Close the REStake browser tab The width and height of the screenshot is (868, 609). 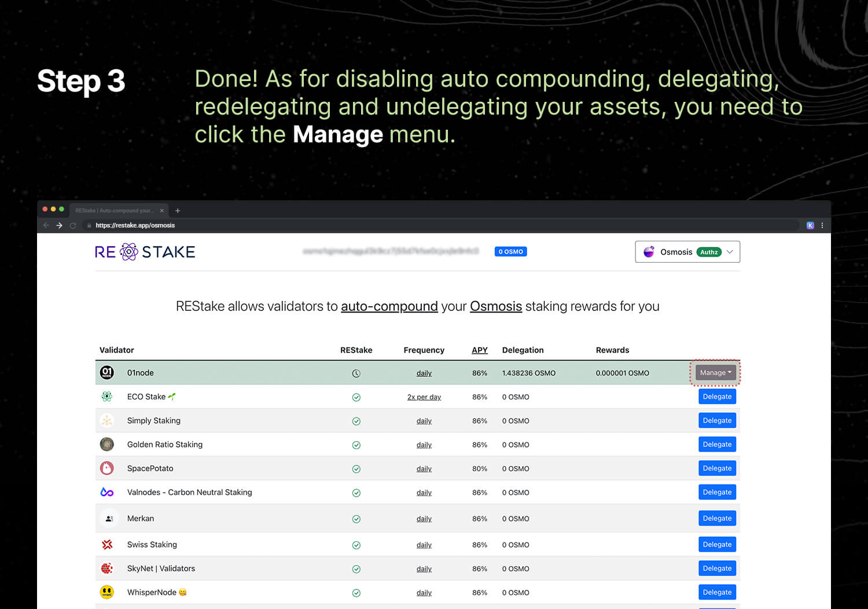pyautogui.click(x=162, y=211)
